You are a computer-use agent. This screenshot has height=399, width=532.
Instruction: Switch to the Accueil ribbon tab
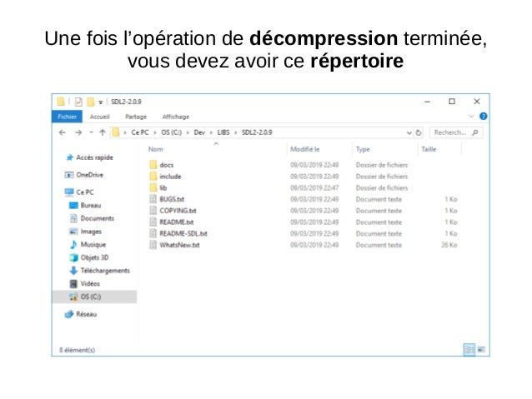tap(100, 117)
